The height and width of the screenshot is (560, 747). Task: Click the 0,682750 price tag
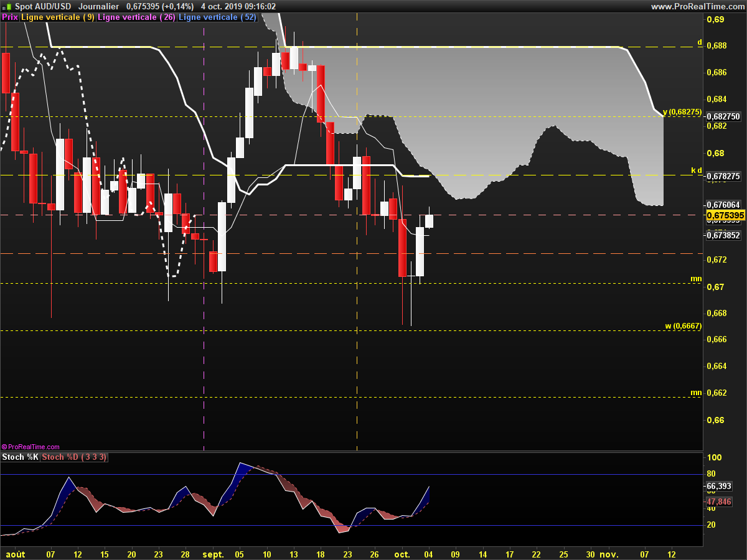coord(723,116)
